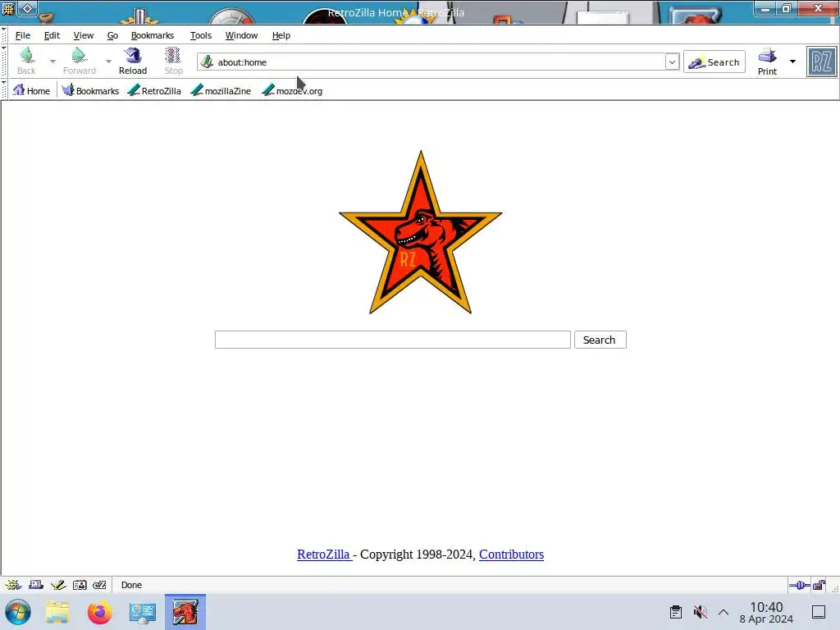Open File Explorer from taskbar
The width and height of the screenshot is (840, 630).
57,612
